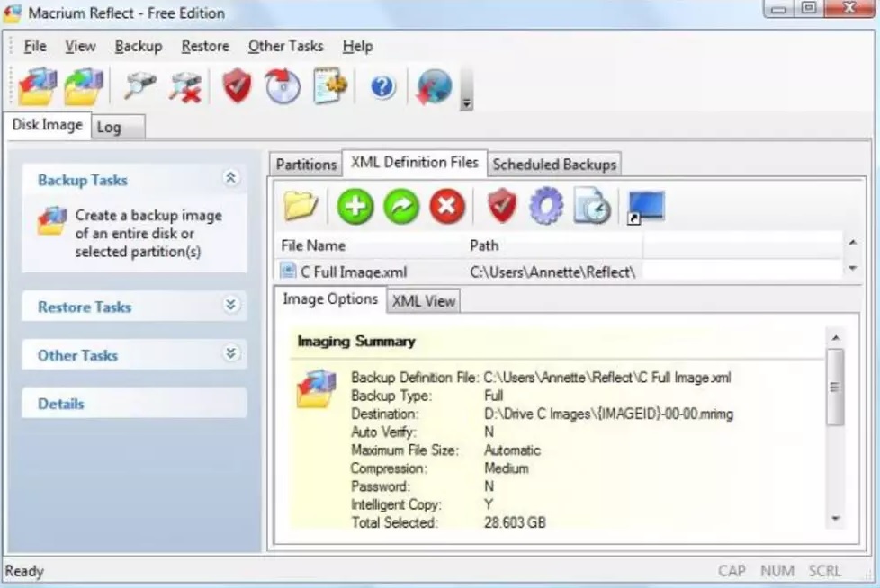Click the Edit defaults notepad gear icon
The image size is (880, 588).
point(330,85)
